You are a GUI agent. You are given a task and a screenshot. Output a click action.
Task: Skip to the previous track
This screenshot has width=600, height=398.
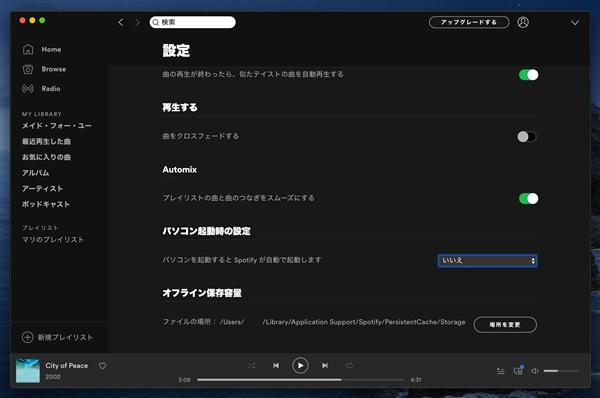276,366
